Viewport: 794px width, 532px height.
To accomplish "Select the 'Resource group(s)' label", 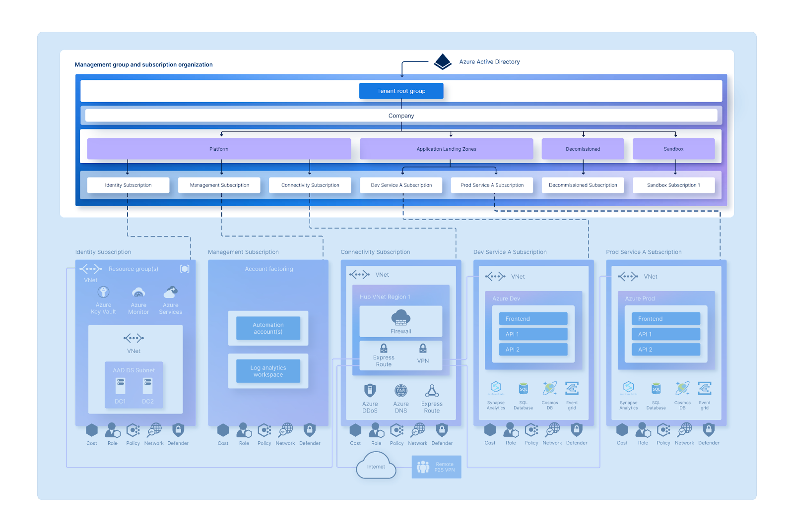I will [133, 269].
